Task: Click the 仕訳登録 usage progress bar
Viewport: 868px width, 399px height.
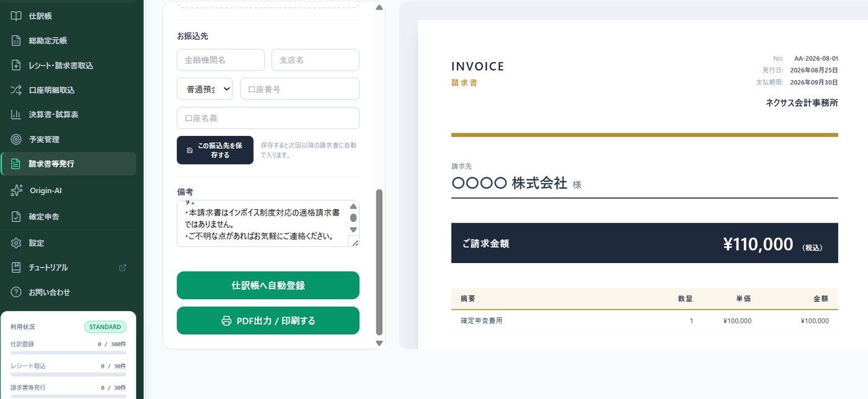Action: (x=68, y=352)
